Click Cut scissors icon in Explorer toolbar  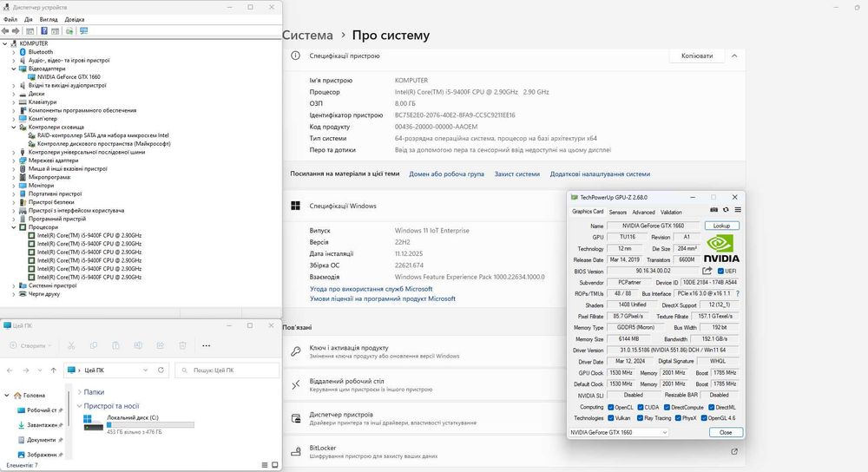point(71,345)
